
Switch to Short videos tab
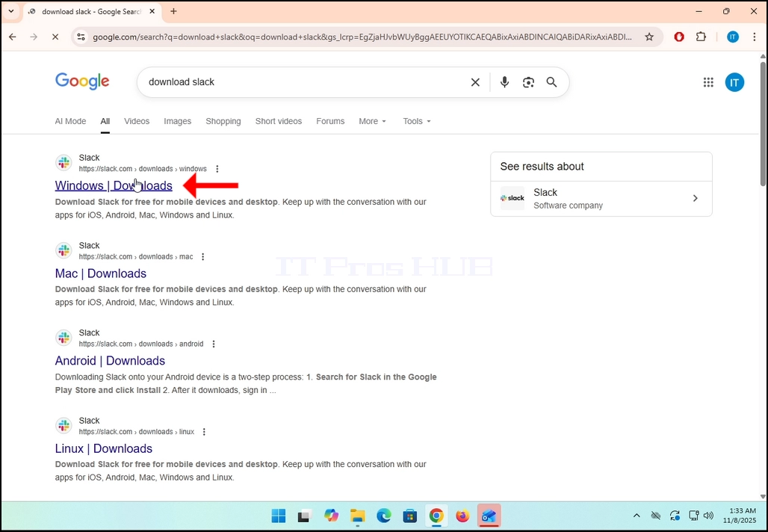278,121
